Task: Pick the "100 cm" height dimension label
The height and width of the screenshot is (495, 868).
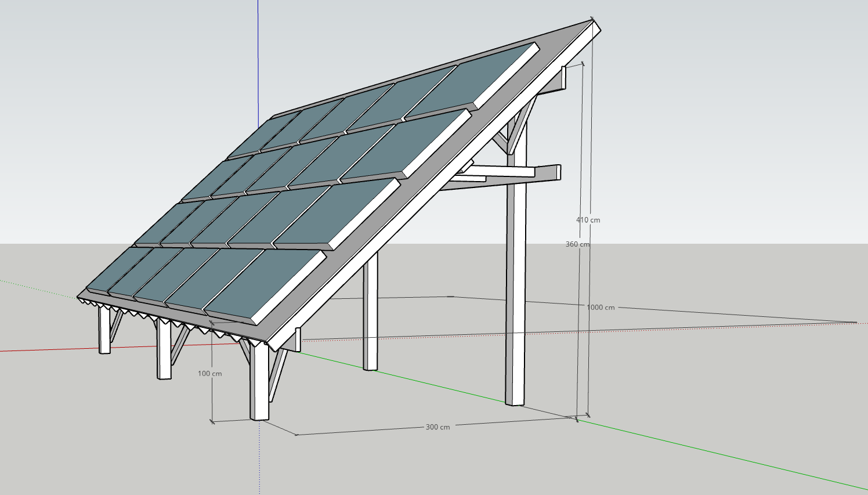Action: click(209, 374)
